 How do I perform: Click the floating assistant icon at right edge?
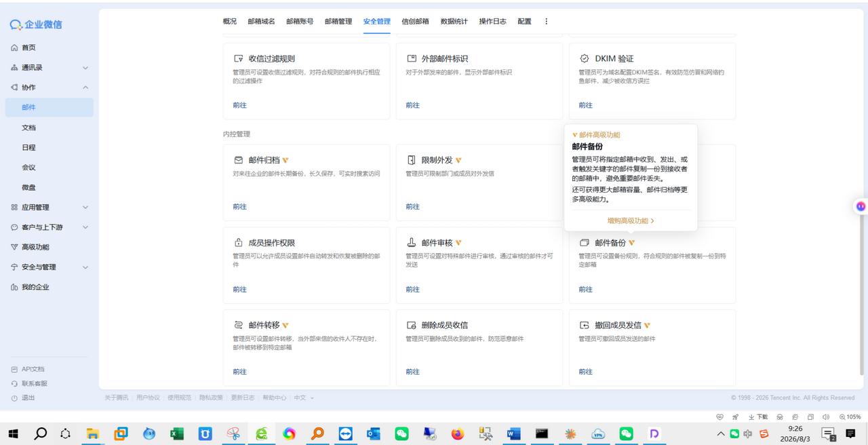(x=861, y=206)
